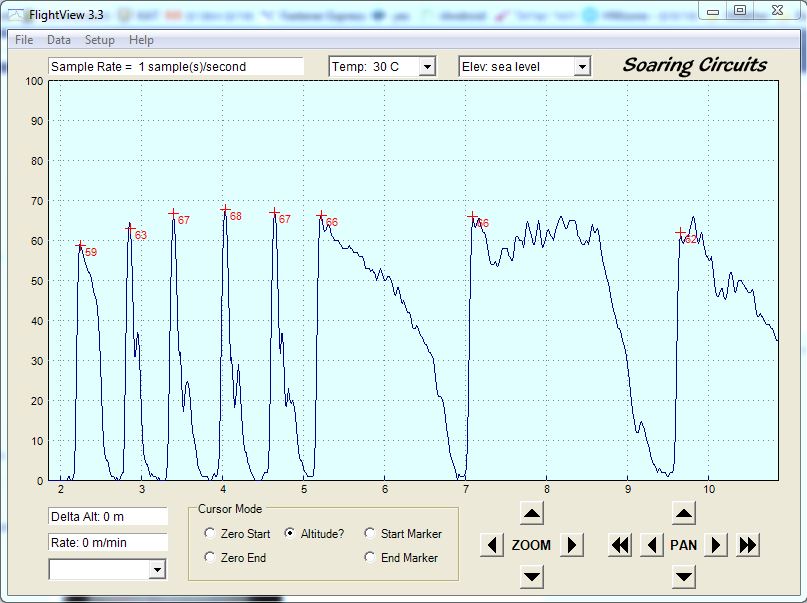This screenshot has height=603, width=807.
Task: Open the Elev sea level dropdown
Action: tap(582, 66)
